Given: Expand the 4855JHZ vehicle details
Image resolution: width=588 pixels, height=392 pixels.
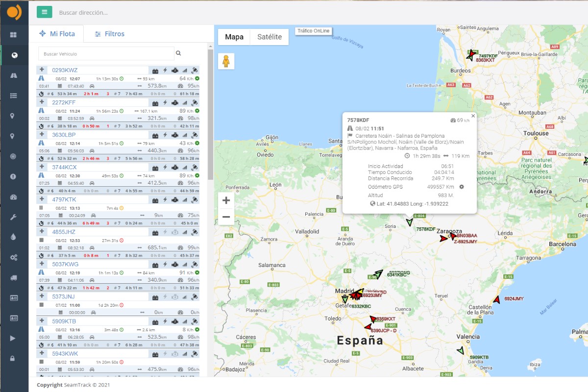Looking at the screenshot, I should point(42,232).
